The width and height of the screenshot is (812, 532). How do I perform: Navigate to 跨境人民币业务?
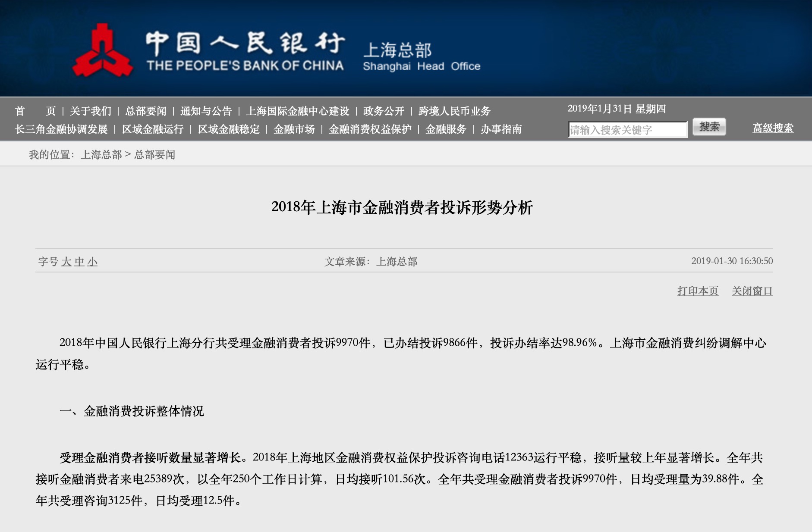[455, 111]
